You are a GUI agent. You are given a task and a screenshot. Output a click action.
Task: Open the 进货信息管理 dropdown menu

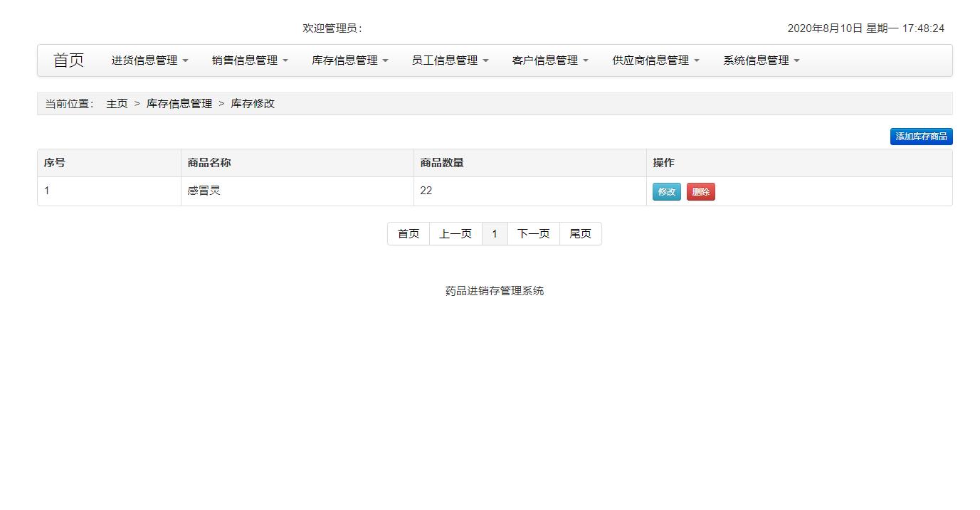pos(148,60)
